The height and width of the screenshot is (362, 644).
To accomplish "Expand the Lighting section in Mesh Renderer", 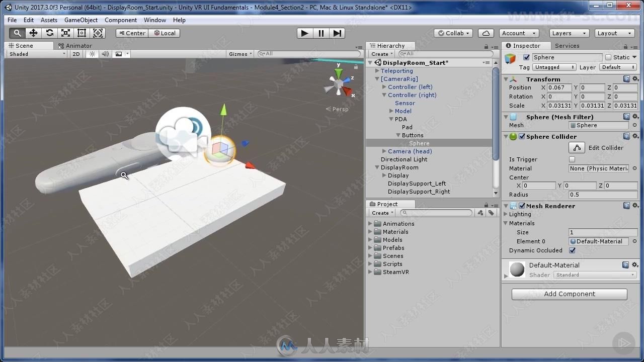I will [506, 214].
